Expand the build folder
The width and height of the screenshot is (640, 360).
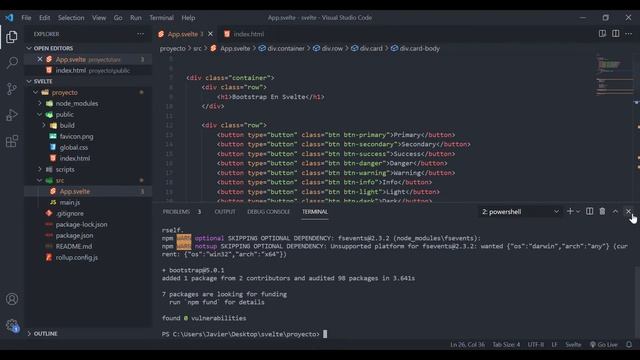(x=44, y=125)
